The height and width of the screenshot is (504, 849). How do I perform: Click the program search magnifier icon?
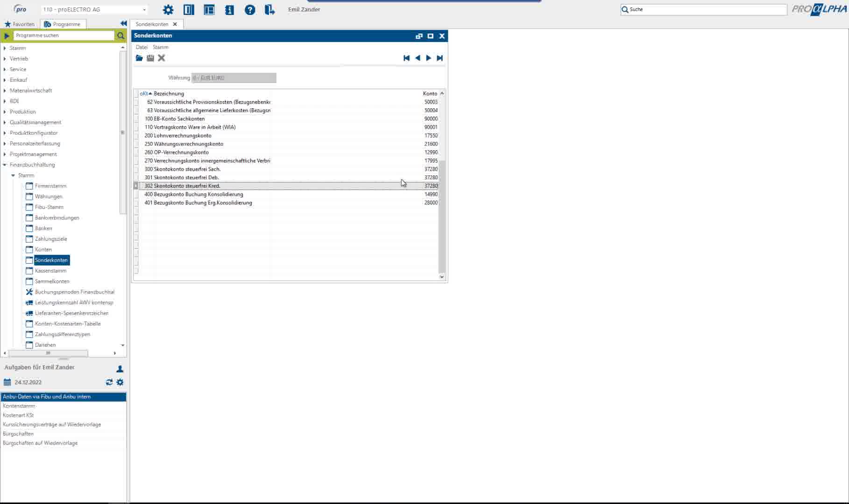(121, 35)
